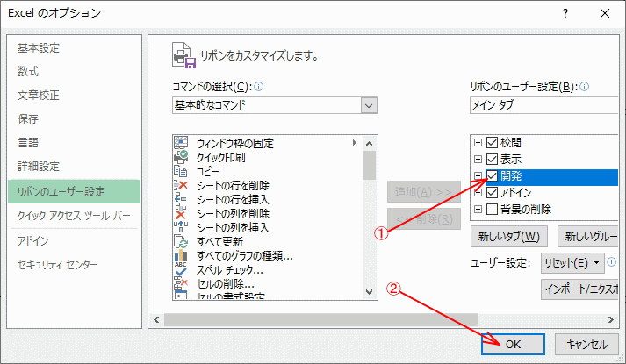Viewport: 626px width, 364px height.
Task: Open the 数式 (Formulas) options category
Action: point(28,71)
